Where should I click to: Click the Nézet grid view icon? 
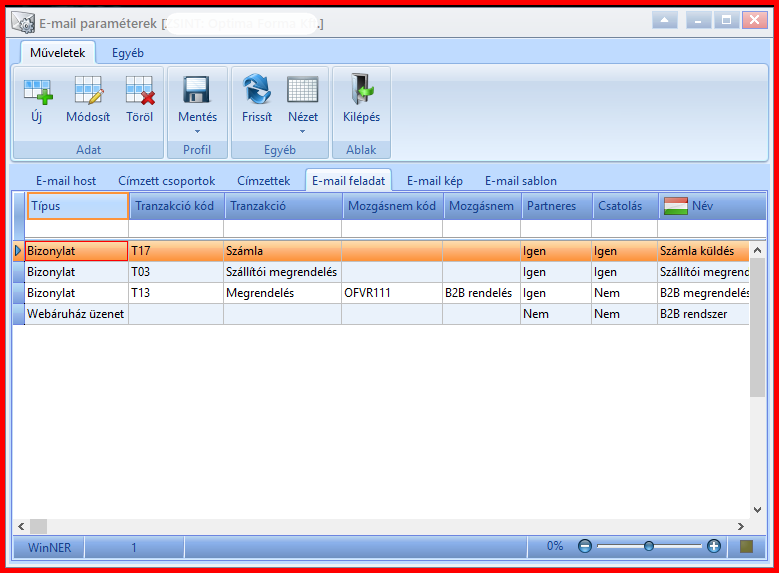[303, 90]
